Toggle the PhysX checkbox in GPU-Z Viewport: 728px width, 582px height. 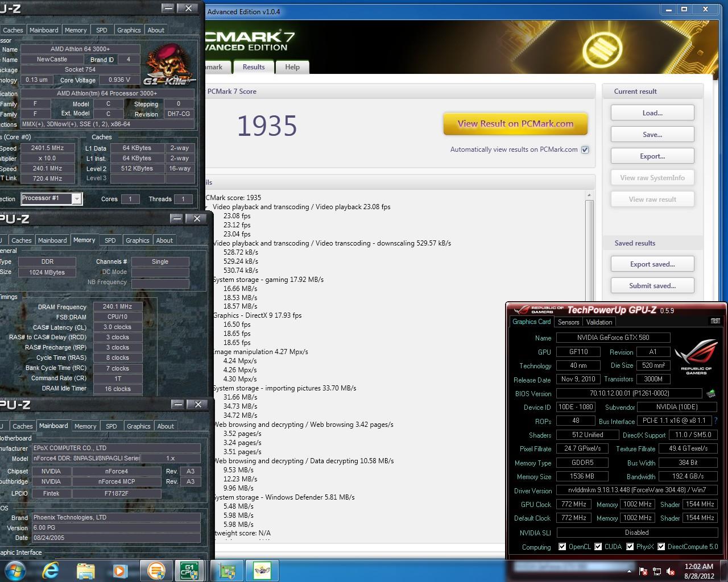[630, 547]
